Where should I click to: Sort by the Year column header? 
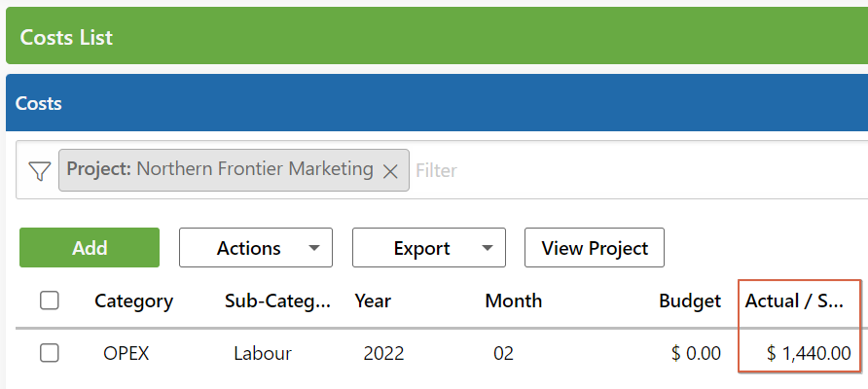(373, 301)
